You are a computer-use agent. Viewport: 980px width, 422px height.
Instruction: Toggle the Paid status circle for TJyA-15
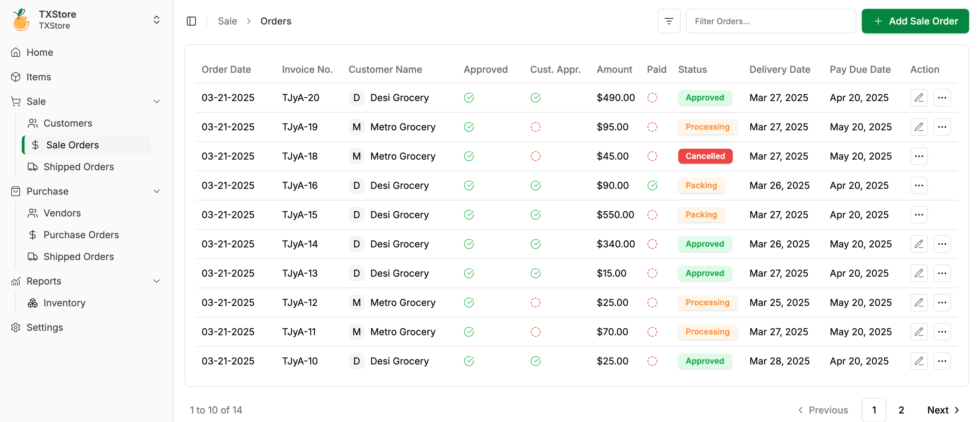(x=652, y=215)
